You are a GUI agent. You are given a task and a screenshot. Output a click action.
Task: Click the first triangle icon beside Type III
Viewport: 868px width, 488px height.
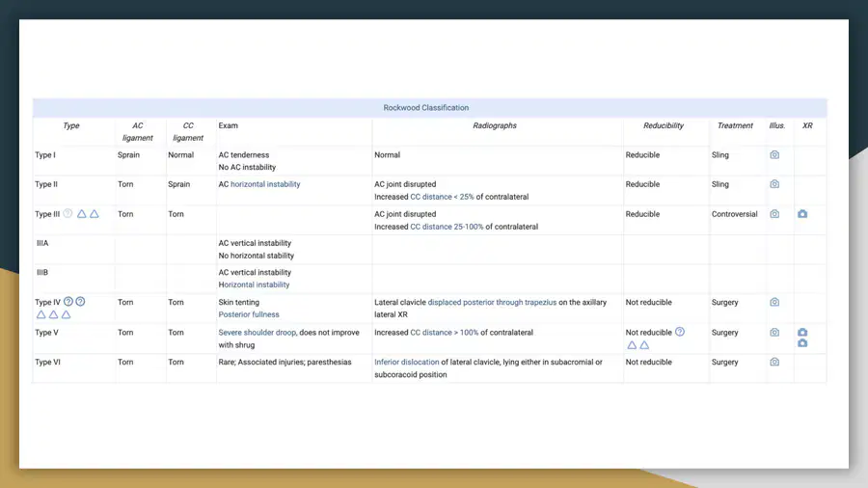(x=81, y=214)
